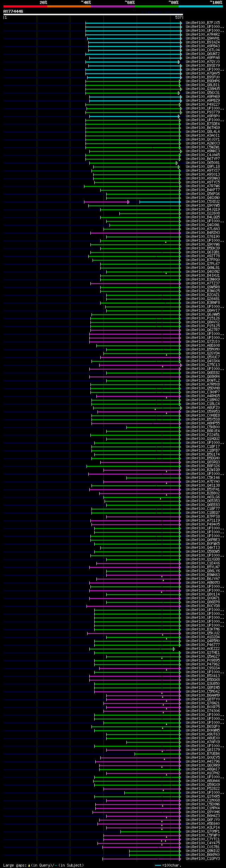Select the UniRef100_C5XEU2 hit label
226x868 pixels.
click(203, 201)
